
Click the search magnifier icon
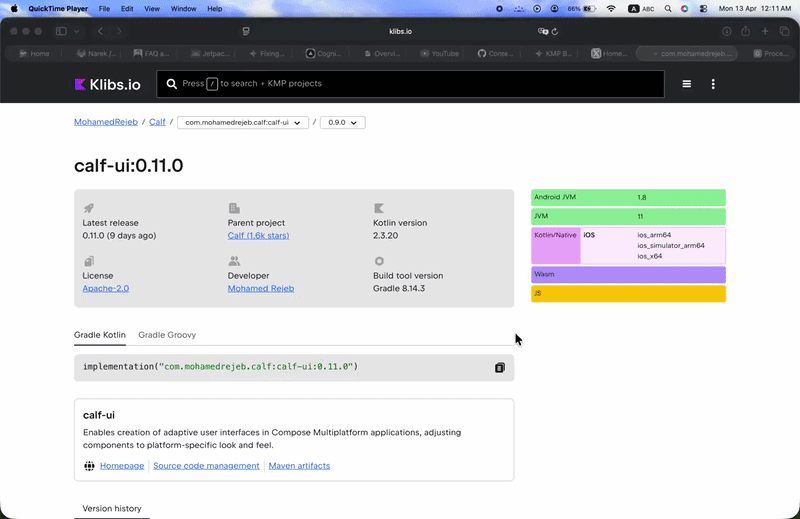[x=171, y=84]
